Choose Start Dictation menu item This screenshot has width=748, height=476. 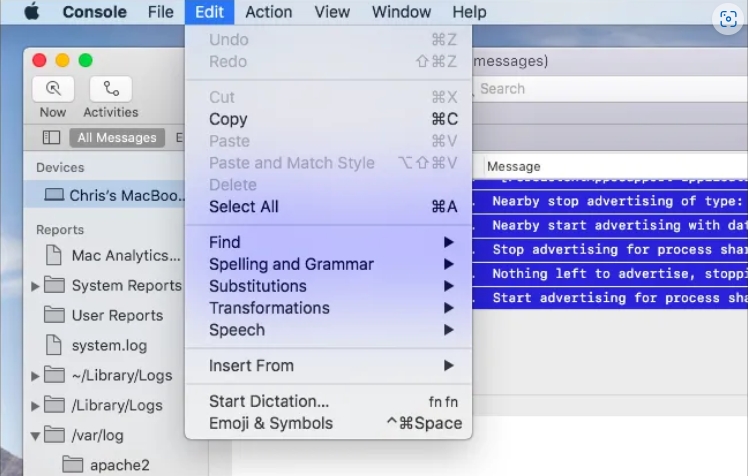point(328,402)
